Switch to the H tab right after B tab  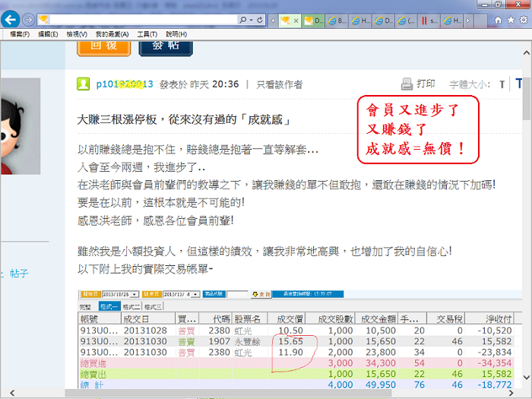(360, 21)
